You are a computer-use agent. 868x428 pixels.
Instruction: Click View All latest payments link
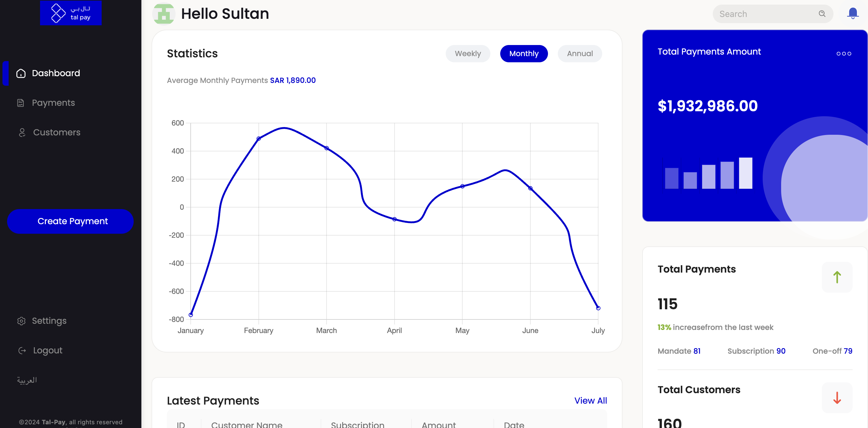click(590, 400)
